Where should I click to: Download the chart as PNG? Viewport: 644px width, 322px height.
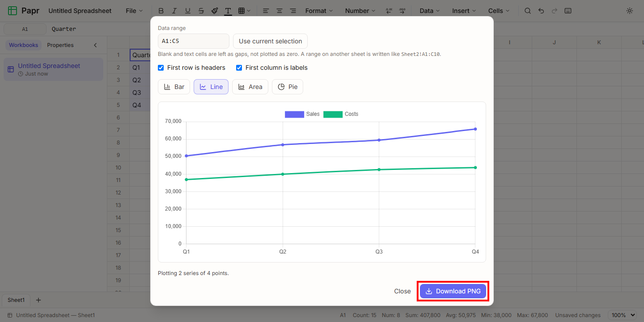(x=453, y=291)
